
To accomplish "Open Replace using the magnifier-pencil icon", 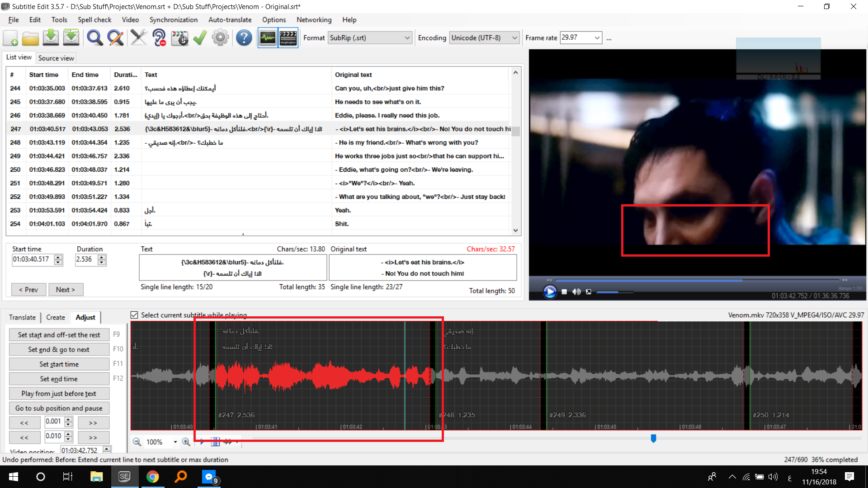I will [x=115, y=38].
